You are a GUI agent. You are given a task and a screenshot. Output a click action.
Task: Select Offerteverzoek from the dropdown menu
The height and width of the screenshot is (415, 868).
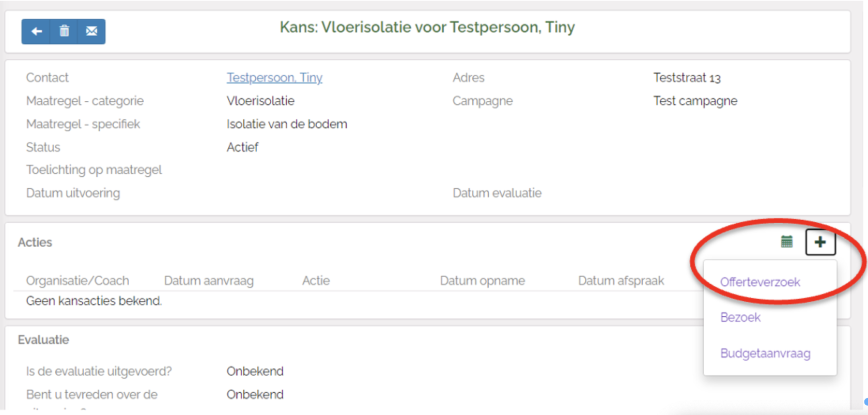tap(760, 282)
